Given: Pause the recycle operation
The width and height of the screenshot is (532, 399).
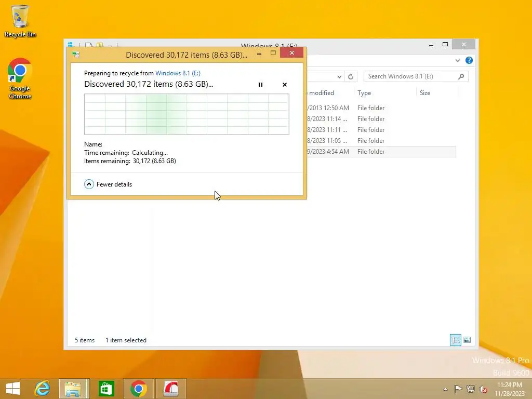Looking at the screenshot, I should (x=260, y=85).
